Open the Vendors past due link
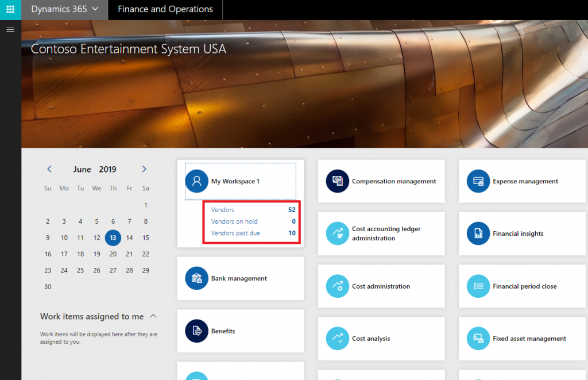The width and height of the screenshot is (588, 380). [235, 233]
